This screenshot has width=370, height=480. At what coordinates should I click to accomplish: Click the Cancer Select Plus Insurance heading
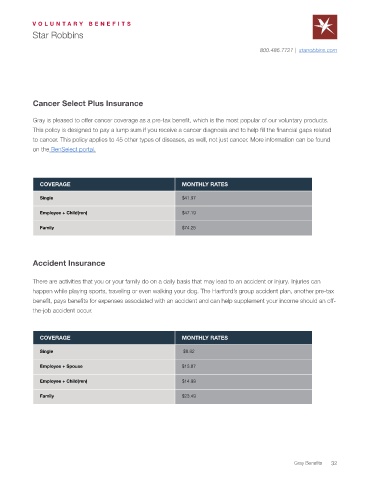(88, 103)
